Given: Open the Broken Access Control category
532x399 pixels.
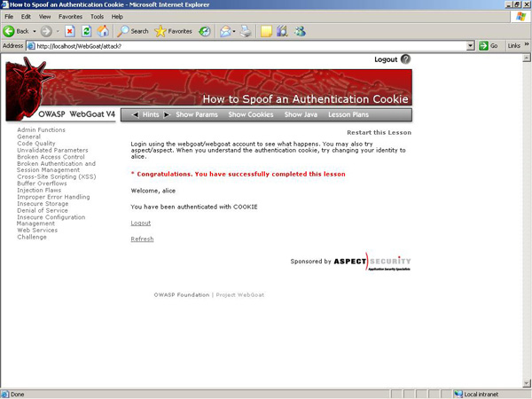Looking at the screenshot, I should coord(51,157).
